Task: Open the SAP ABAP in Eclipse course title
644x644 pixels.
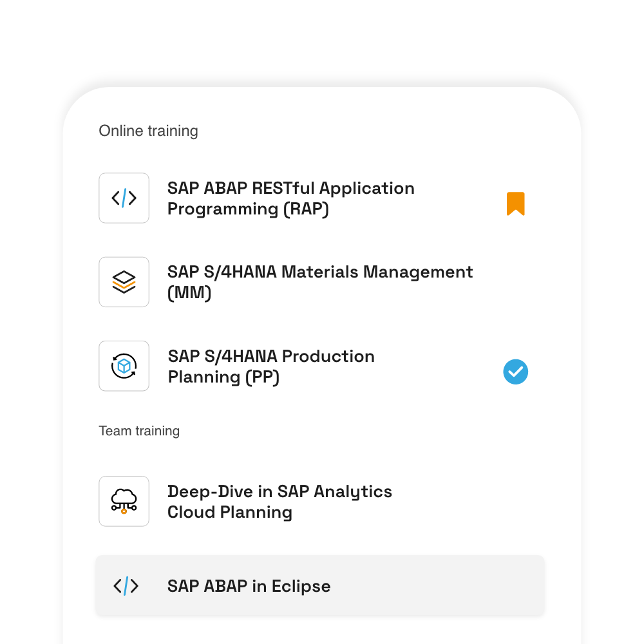Action: (x=249, y=586)
